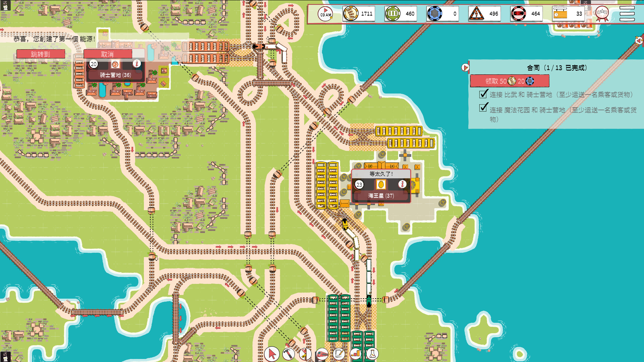Click the 海王星 (37) station label
This screenshot has width=644, height=362.
381,195
